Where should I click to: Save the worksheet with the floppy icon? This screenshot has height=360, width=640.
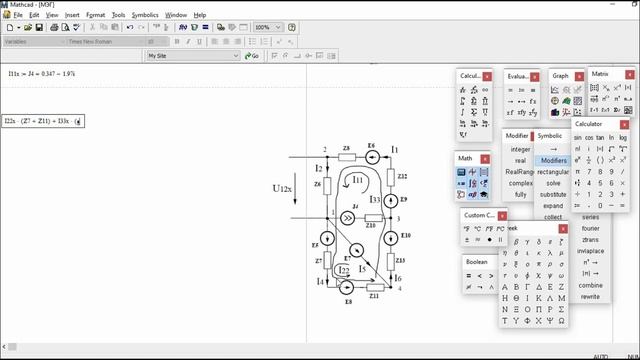coord(39,27)
